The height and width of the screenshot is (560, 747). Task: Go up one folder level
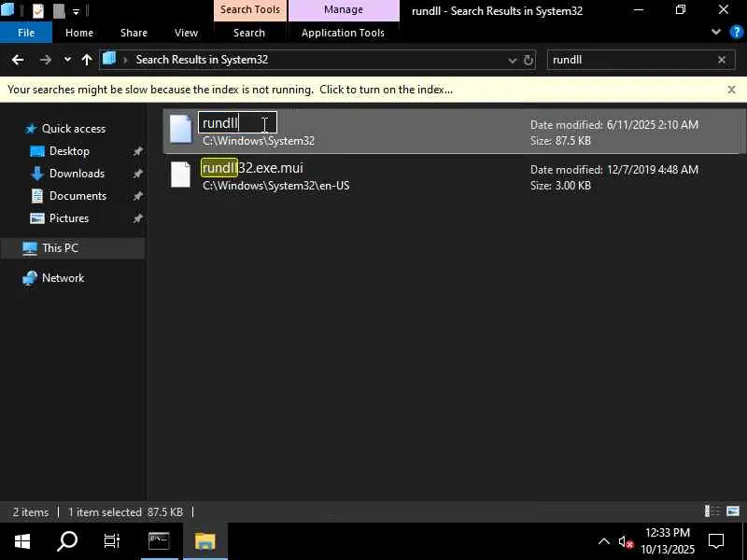[x=87, y=60]
